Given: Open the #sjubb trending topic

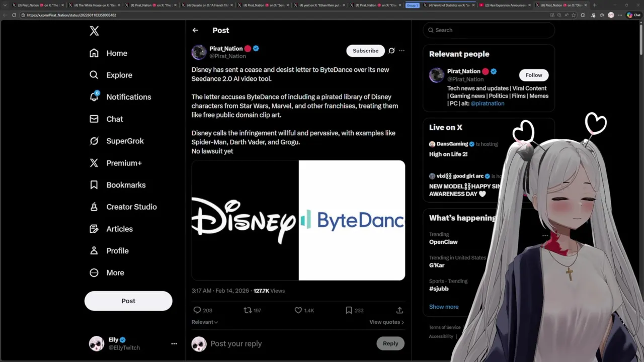Looking at the screenshot, I should 439,289.
